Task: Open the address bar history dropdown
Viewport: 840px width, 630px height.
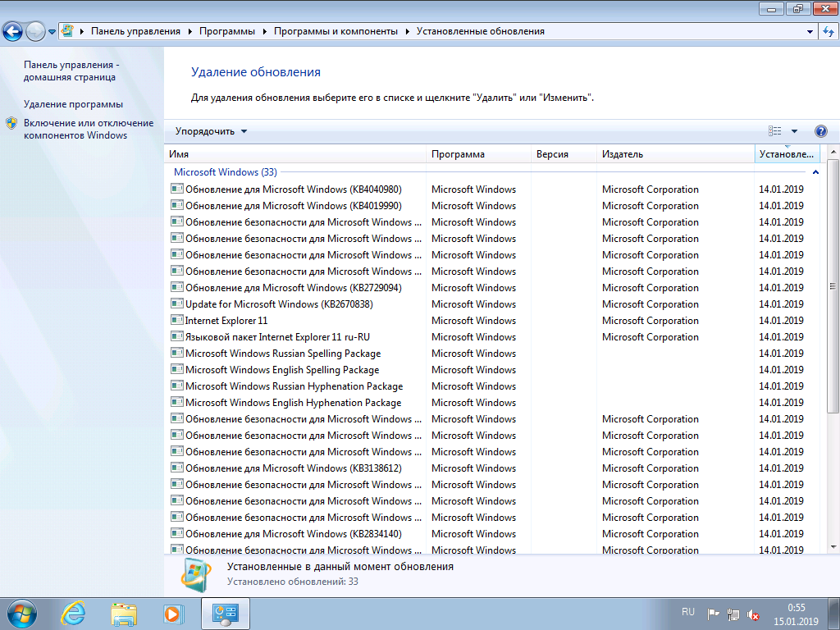Action: (x=810, y=32)
